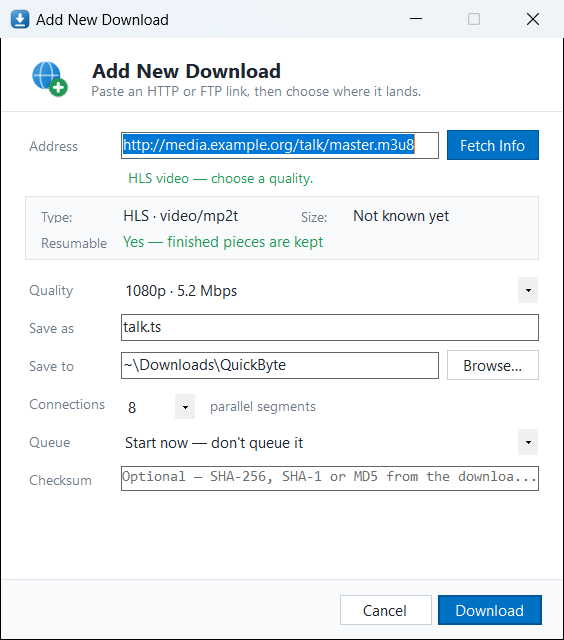Click 'Yes — finished pieces are kept' text

coord(223,242)
